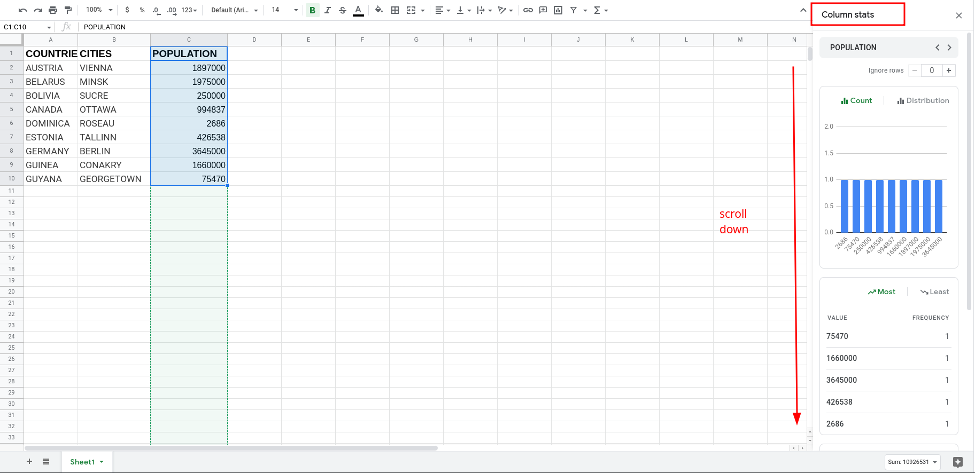Viewport: 977px width, 474px height.
Task: Decrease decimal places icon
Action: tap(156, 10)
